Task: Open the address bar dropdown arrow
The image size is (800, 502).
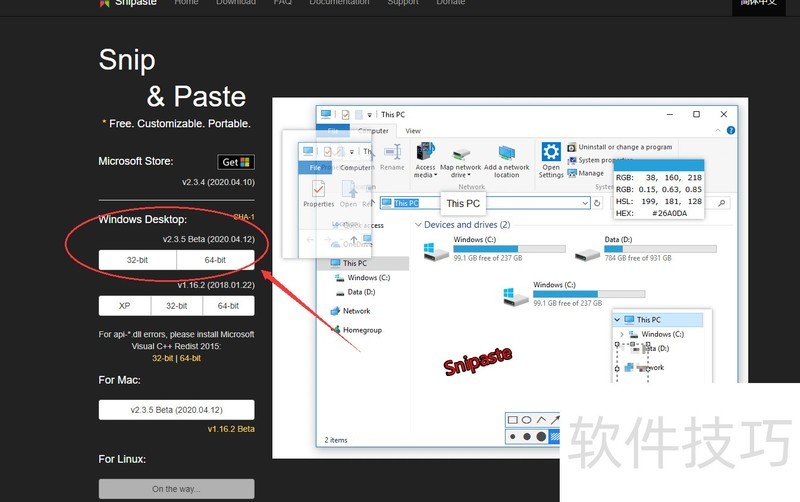Action: coord(585,203)
